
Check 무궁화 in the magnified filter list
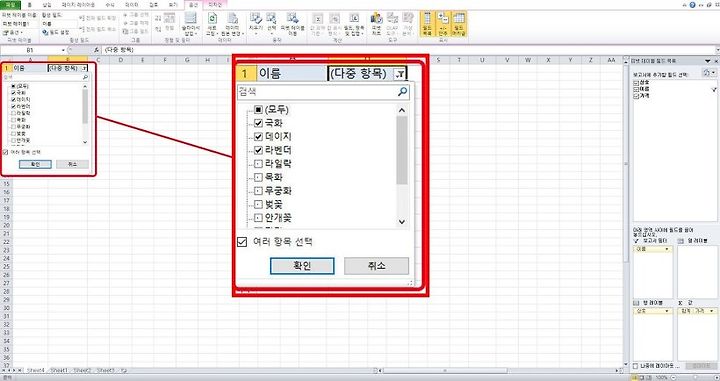(258, 190)
